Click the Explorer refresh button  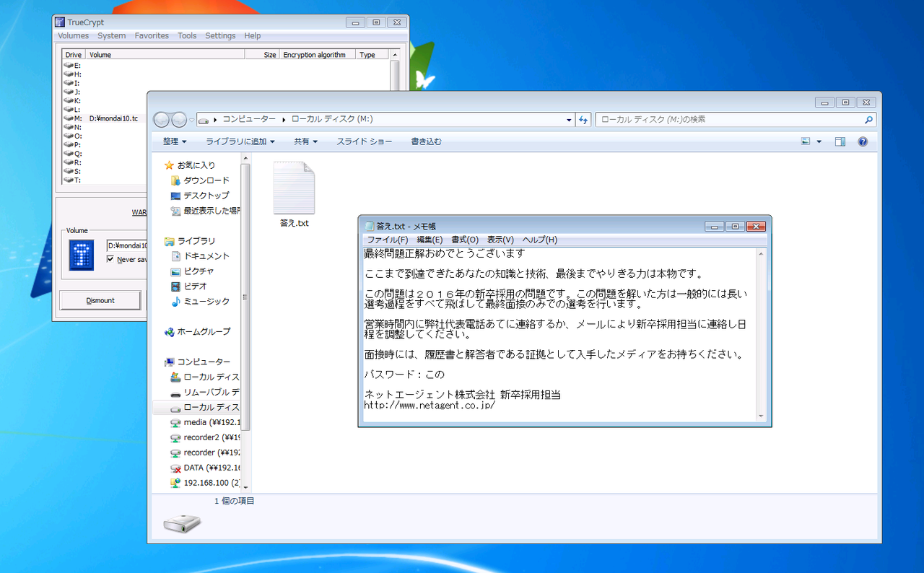584,120
